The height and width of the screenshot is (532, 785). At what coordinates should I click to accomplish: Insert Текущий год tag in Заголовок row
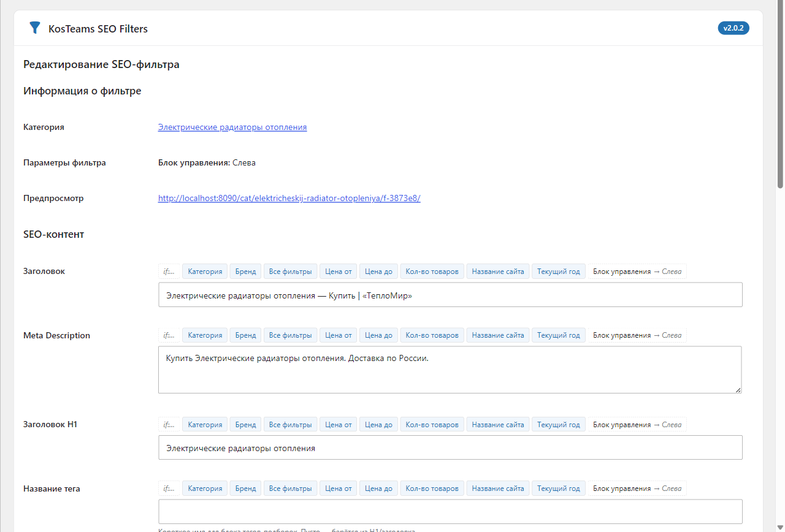[x=559, y=271]
